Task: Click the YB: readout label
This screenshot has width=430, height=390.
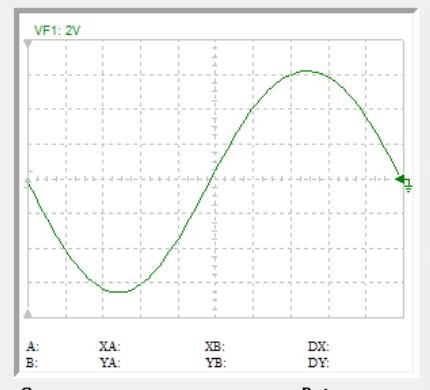Action: point(215,362)
